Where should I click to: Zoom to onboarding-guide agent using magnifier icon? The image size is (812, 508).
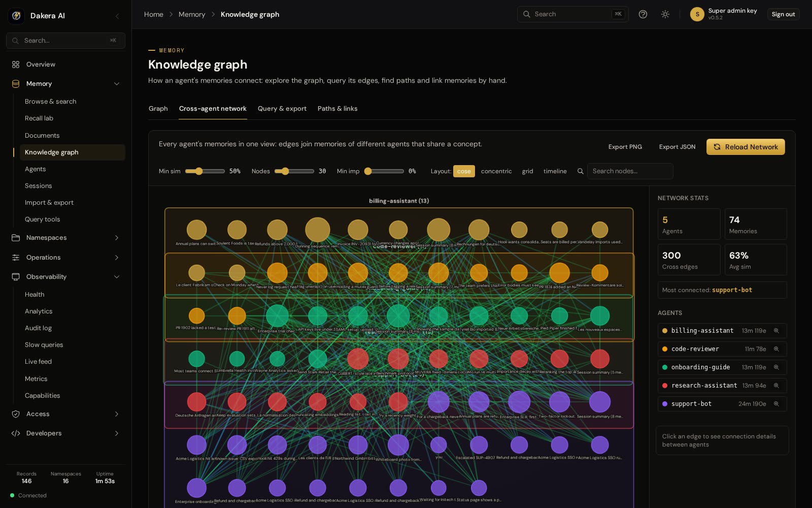776,367
